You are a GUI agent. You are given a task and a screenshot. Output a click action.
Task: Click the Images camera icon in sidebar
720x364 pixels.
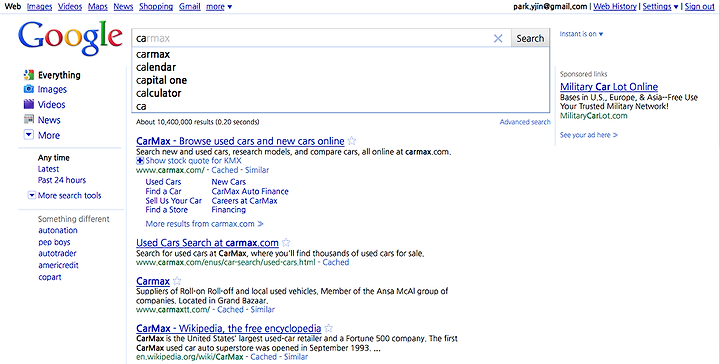[29, 89]
